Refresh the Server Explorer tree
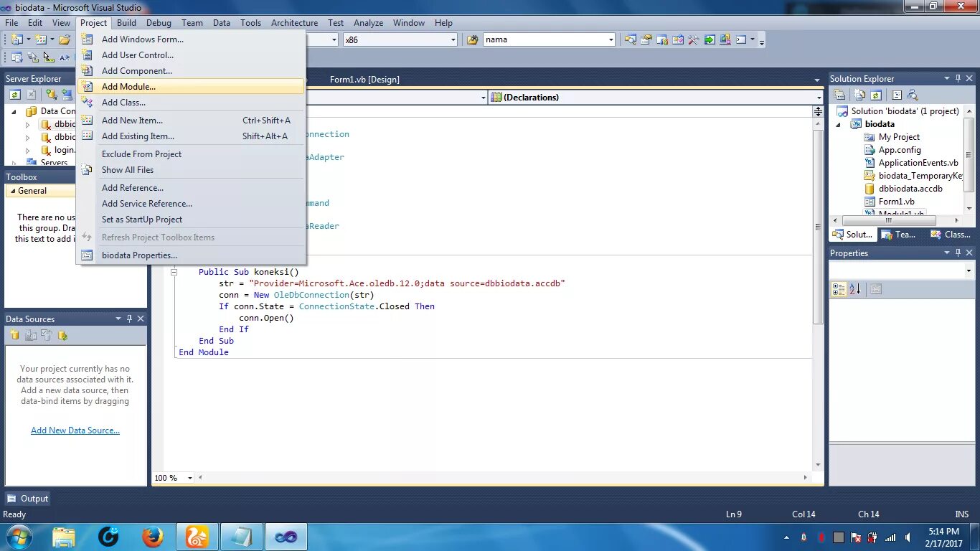The width and height of the screenshot is (980, 551). (14, 95)
